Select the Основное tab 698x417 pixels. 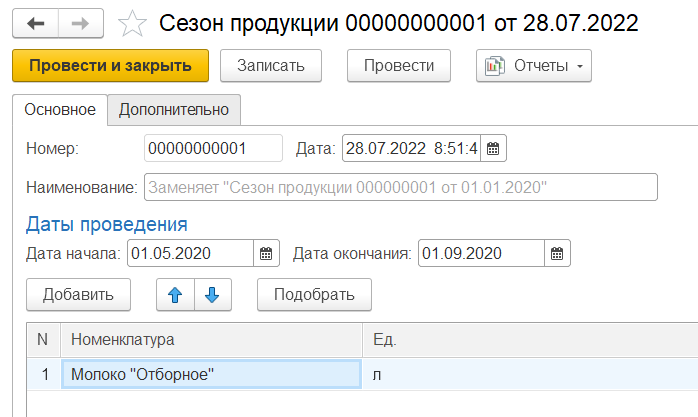pyautogui.click(x=60, y=109)
